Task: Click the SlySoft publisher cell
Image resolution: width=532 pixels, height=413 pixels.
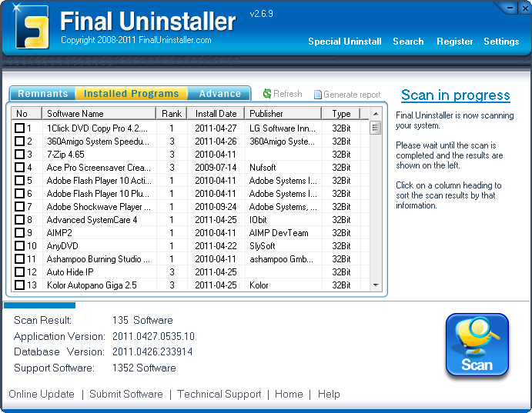Action: pos(263,246)
